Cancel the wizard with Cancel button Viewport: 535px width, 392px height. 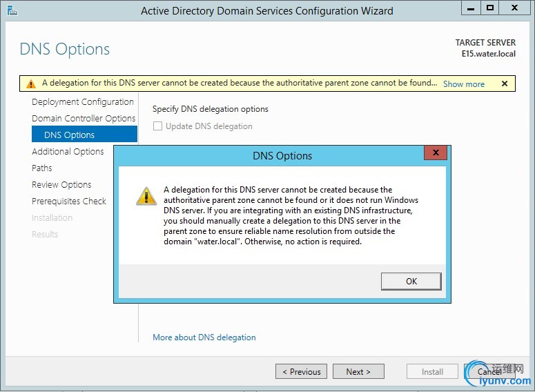pyautogui.click(x=489, y=371)
